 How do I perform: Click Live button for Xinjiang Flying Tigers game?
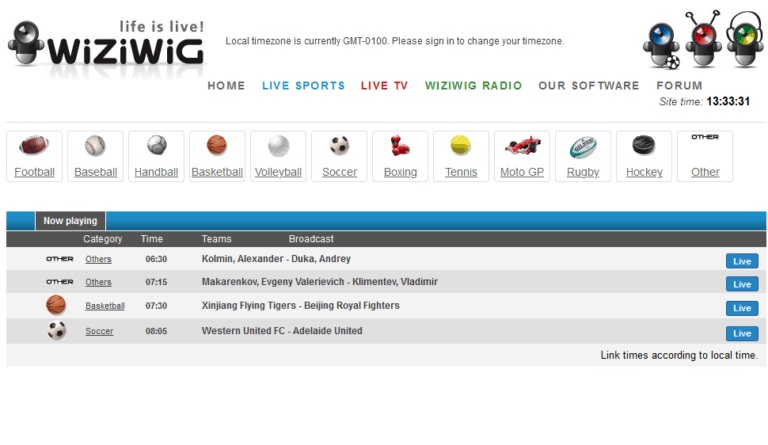[742, 308]
